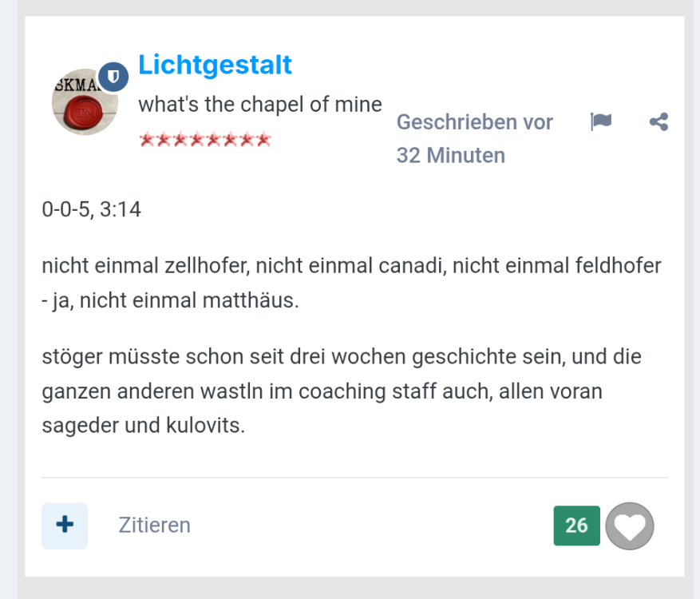
Task: Open Lichtgestalt's profile page
Action: click(215, 65)
